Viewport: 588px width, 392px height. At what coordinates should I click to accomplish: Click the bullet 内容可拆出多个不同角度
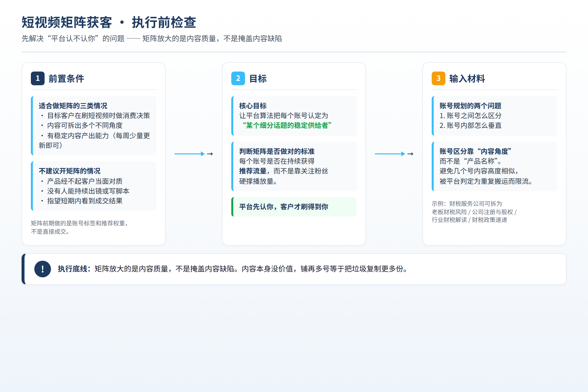(x=82, y=125)
